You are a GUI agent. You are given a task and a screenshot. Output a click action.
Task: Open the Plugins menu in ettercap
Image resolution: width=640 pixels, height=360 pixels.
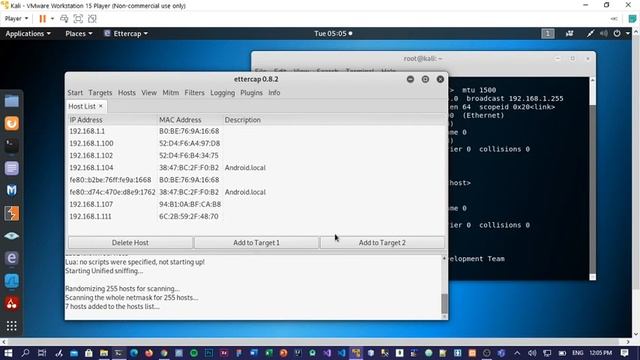point(251,93)
